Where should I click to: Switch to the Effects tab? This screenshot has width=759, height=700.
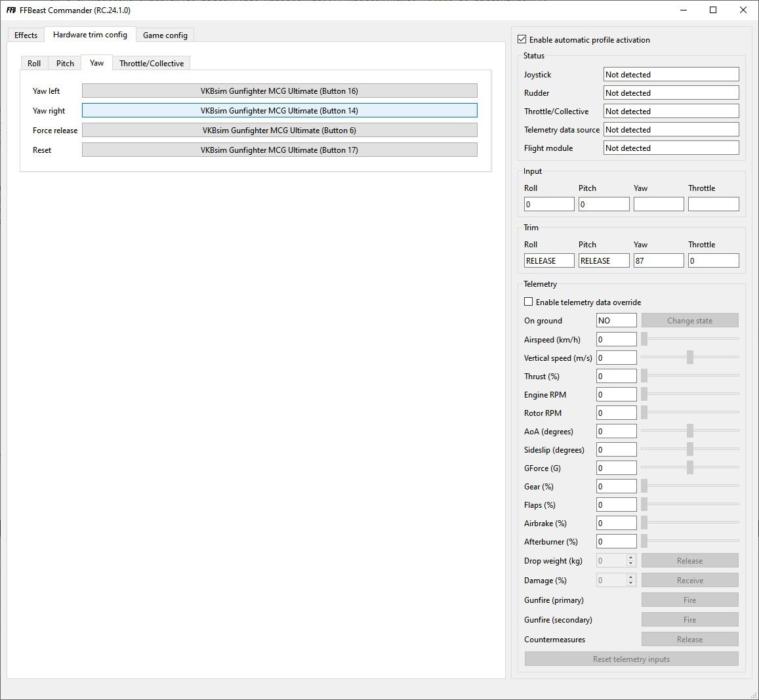click(x=26, y=35)
